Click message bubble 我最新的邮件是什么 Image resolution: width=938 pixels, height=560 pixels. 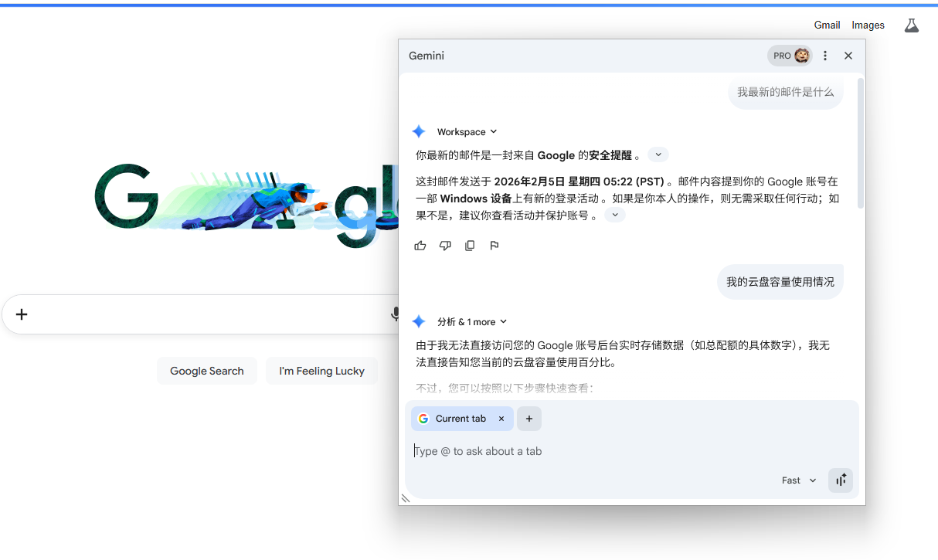[x=786, y=92]
